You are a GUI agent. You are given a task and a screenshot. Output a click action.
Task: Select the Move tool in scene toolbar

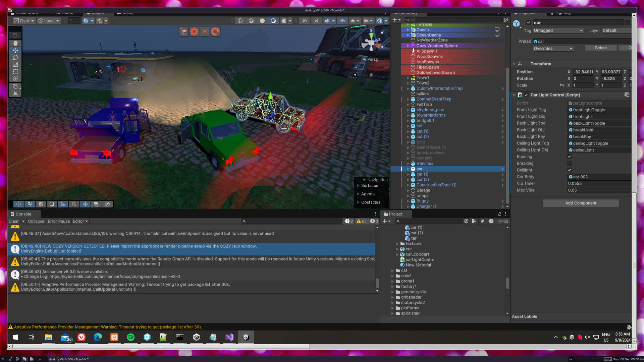click(x=15, y=50)
